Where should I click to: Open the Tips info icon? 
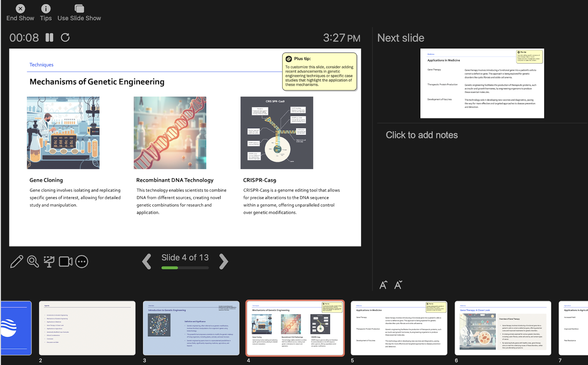46,9
